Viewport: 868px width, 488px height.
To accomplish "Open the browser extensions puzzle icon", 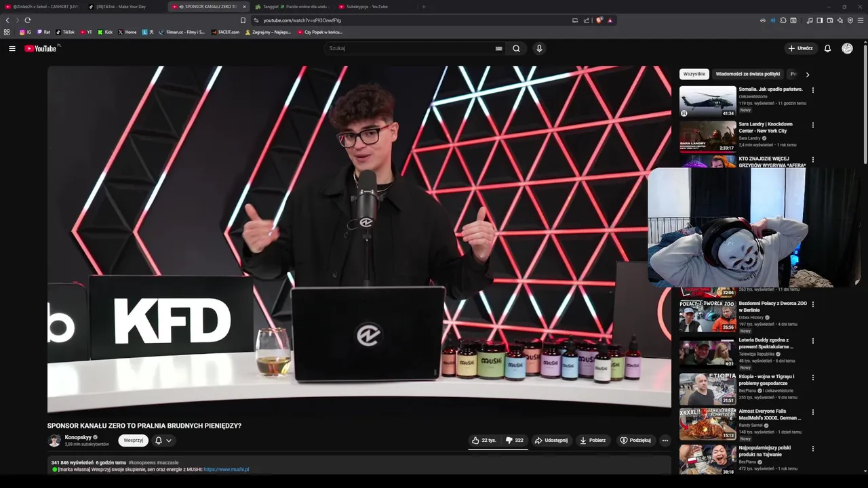I will pyautogui.click(x=783, y=20).
